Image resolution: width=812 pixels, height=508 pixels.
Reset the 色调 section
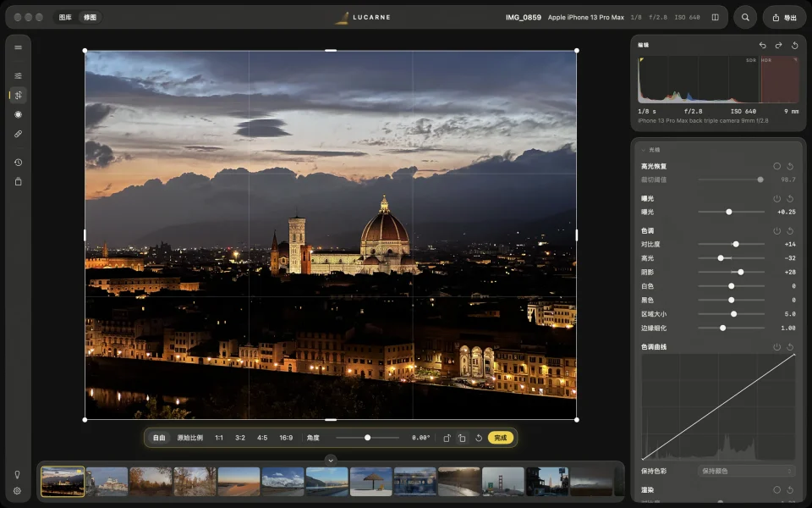(790, 230)
